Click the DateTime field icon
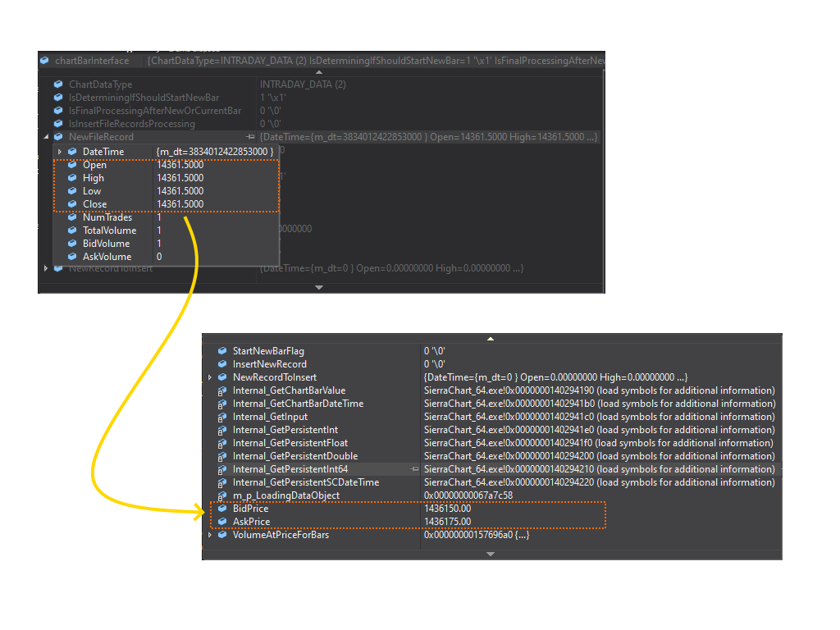The width and height of the screenshot is (840, 630). [x=72, y=152]
